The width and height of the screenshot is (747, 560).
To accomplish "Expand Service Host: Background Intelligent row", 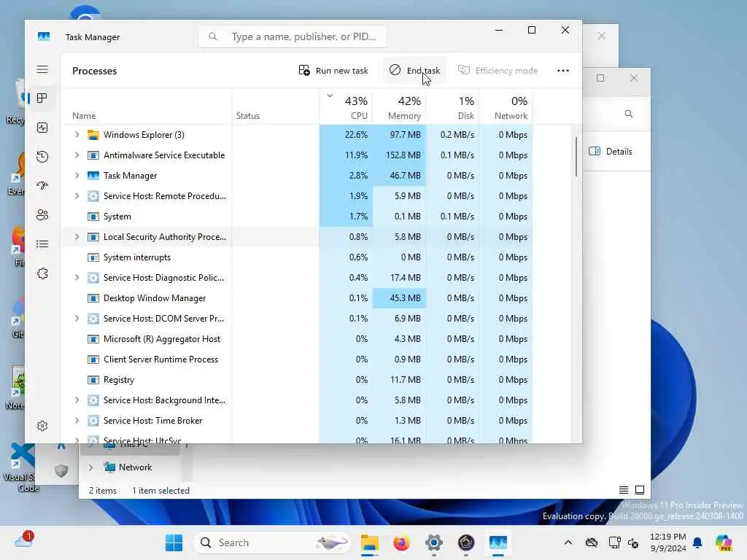I will point(77,400).
